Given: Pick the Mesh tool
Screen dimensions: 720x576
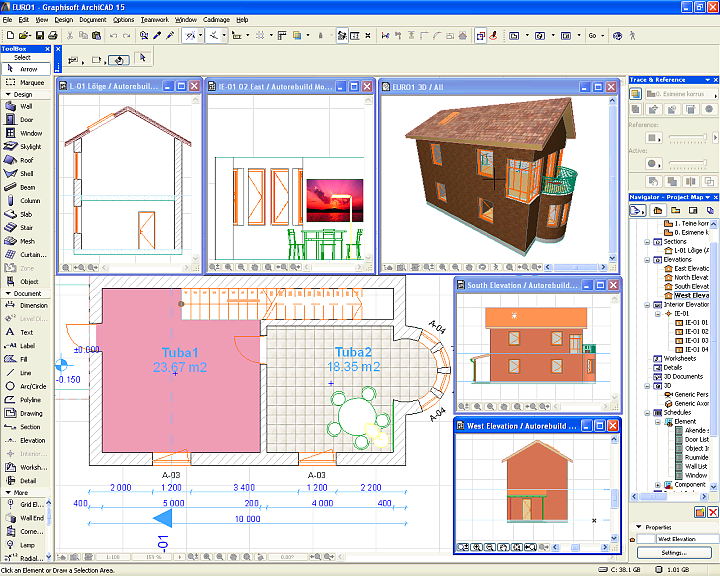Looking at the screenshot, I should (26, 241).
